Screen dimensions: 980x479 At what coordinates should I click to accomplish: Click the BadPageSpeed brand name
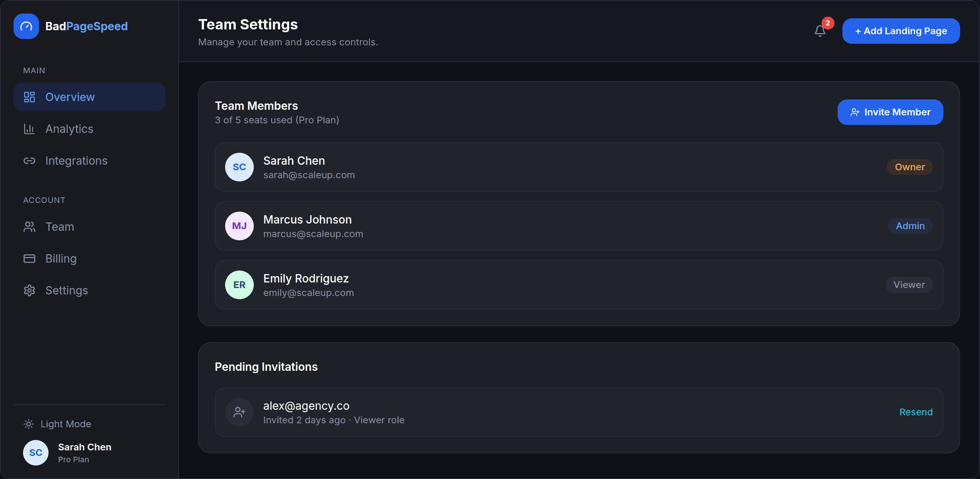[x=86, y=26]
